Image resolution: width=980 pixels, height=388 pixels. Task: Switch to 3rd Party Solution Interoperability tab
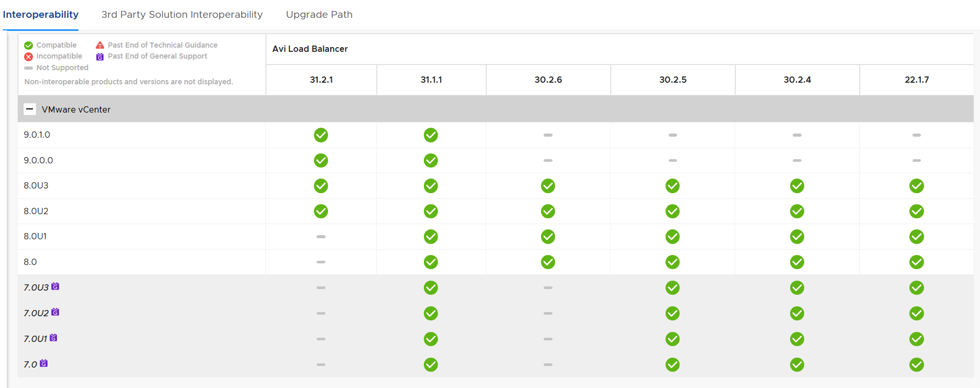pos(182,15)
